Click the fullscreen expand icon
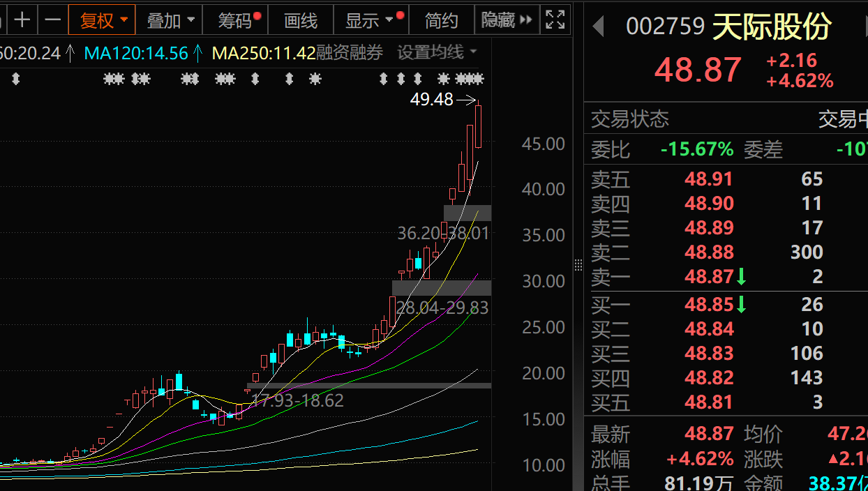 555,20
